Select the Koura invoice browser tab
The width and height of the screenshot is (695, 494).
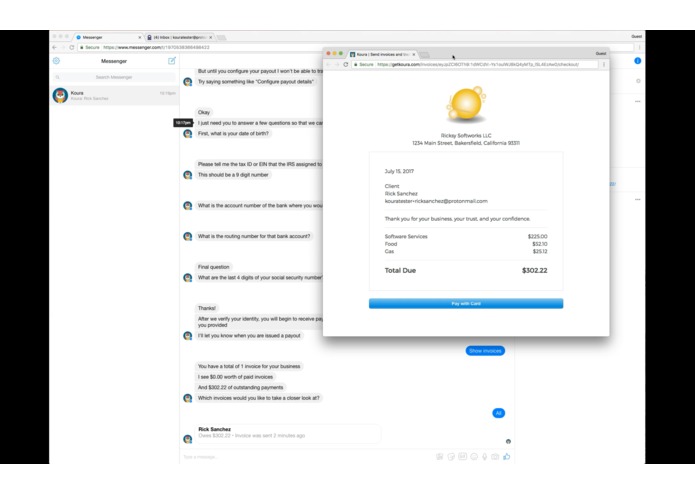pyautogui.click(x=383, y=54)
